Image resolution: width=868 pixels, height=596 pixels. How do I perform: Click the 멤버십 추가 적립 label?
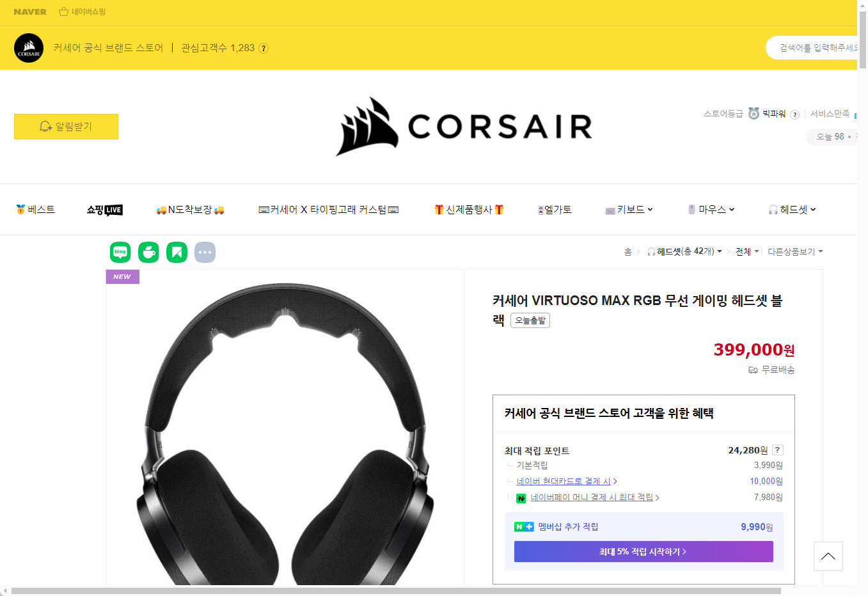[568, 527]
